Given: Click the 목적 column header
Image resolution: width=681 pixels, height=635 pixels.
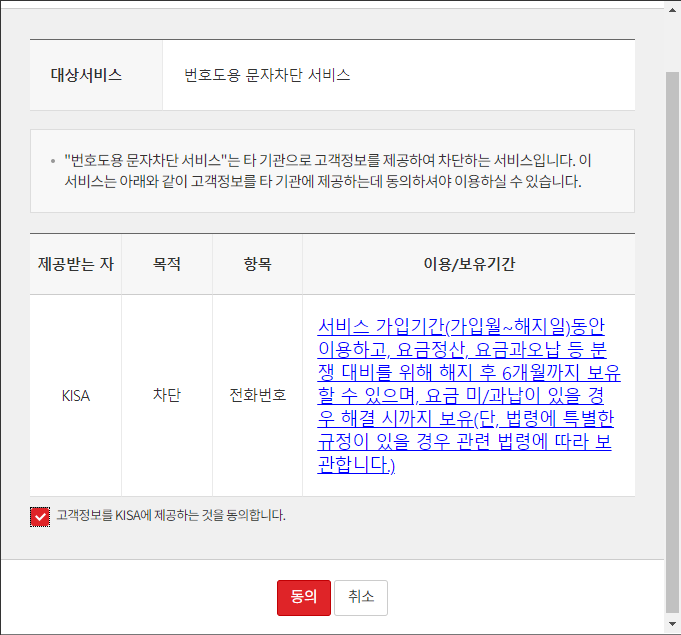Looking at the screenshot, I should click(167, 264).
